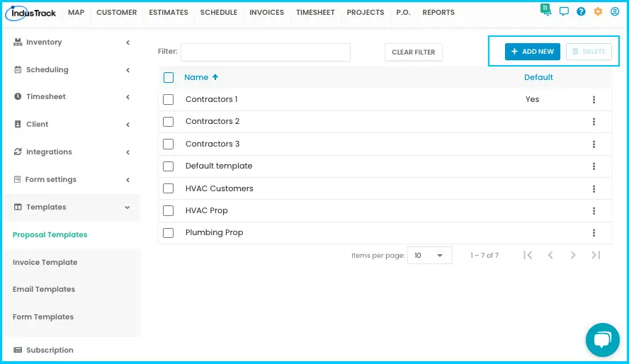629x364 pixels.
Task: Open the kebab menu for Plumbing Prop
Action: 594,232
